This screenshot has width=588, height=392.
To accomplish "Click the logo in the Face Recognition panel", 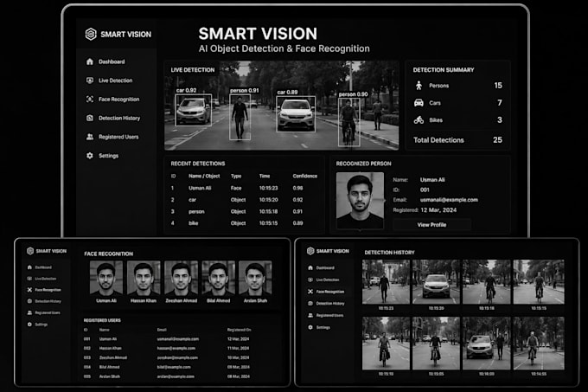I will tap(30, 251).
